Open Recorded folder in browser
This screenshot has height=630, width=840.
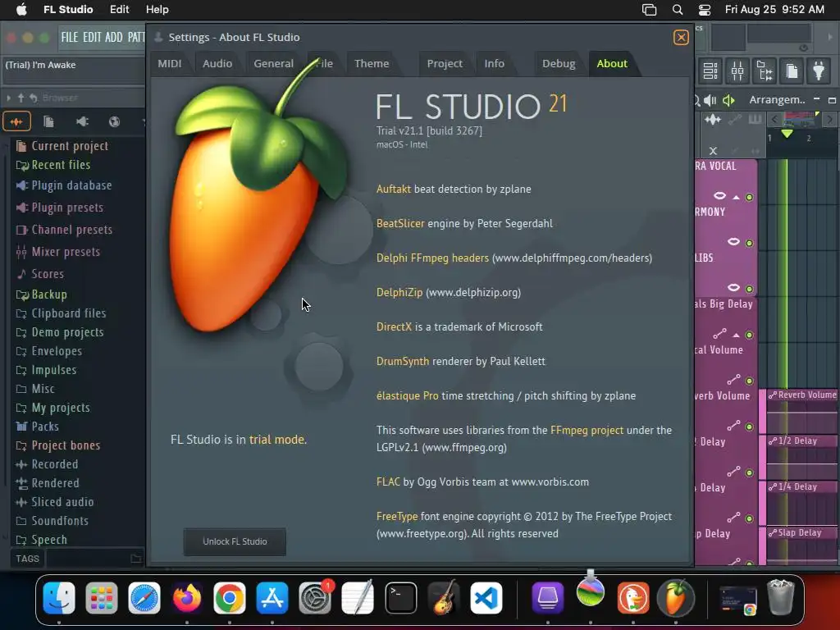(x=55, y=464)
